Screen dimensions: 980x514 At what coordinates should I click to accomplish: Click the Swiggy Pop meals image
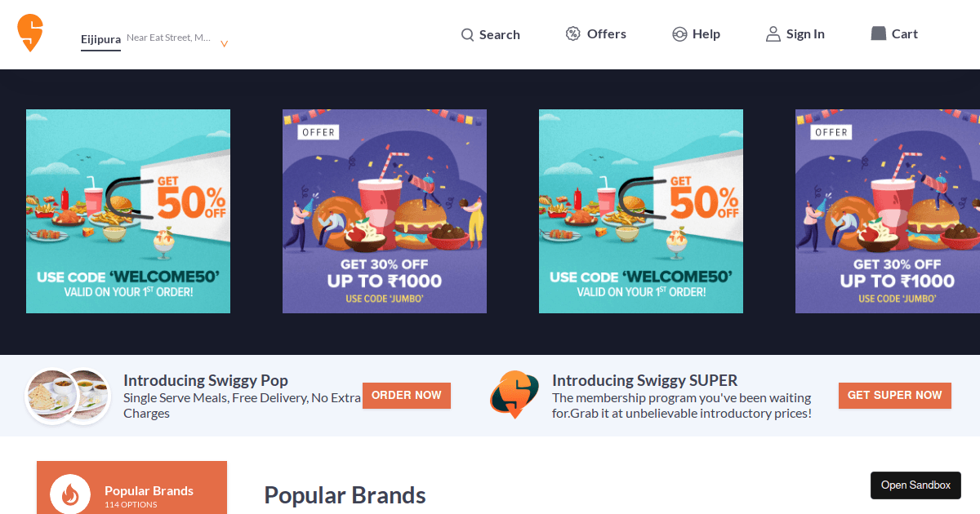68,396
